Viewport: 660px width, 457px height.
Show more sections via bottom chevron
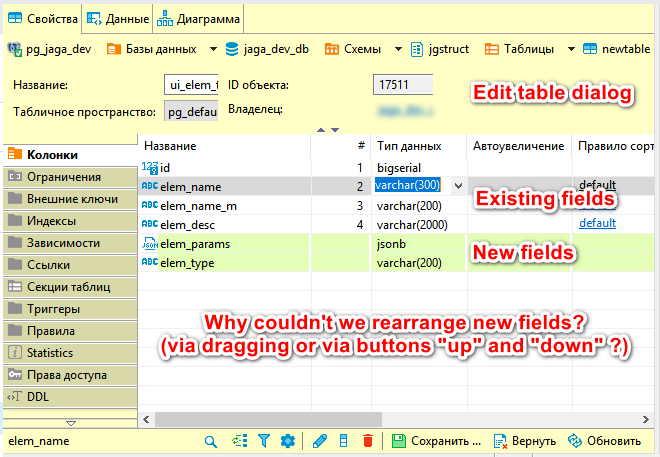tap(71, 423)
